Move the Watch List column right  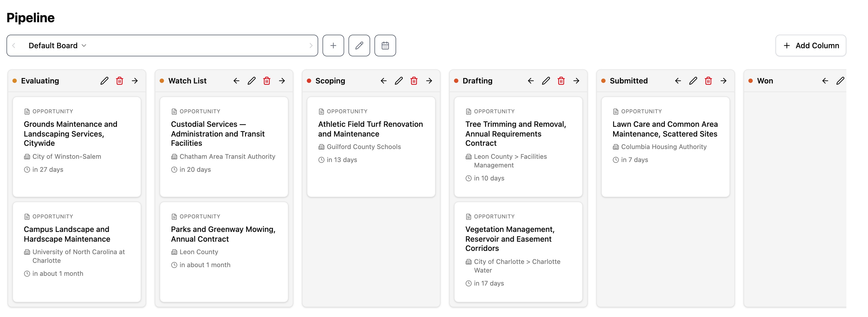[282, 81]
